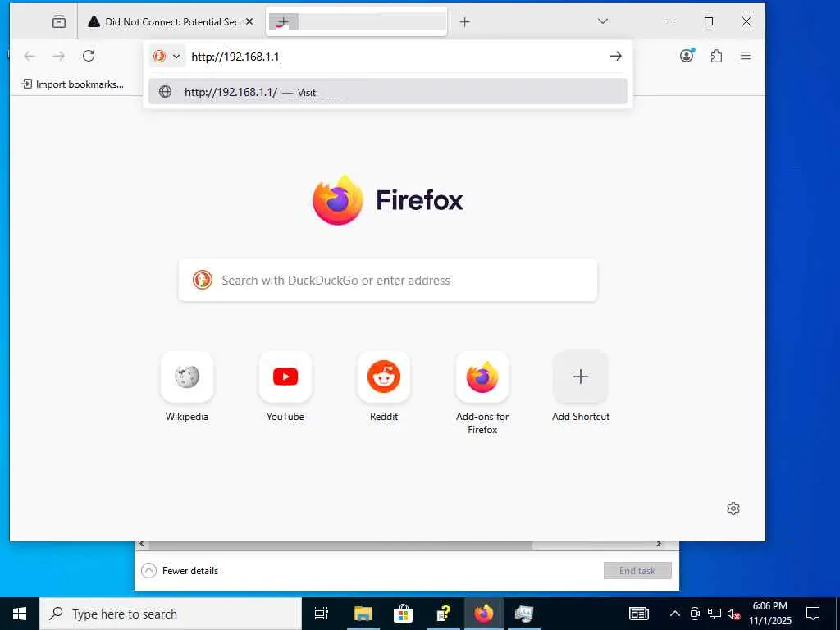Viewport: 840px width, 630px height.
Task: Open Task View on taskbar
Action: (x=322, y=614)
